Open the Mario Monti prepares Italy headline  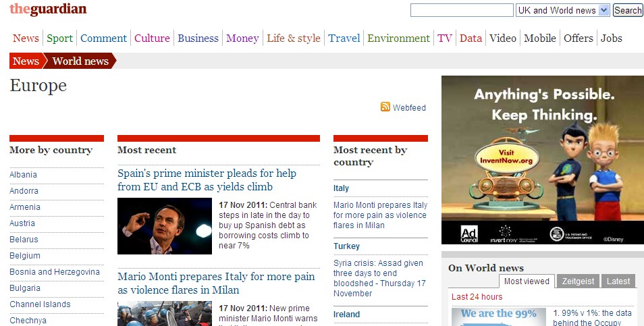216,283
